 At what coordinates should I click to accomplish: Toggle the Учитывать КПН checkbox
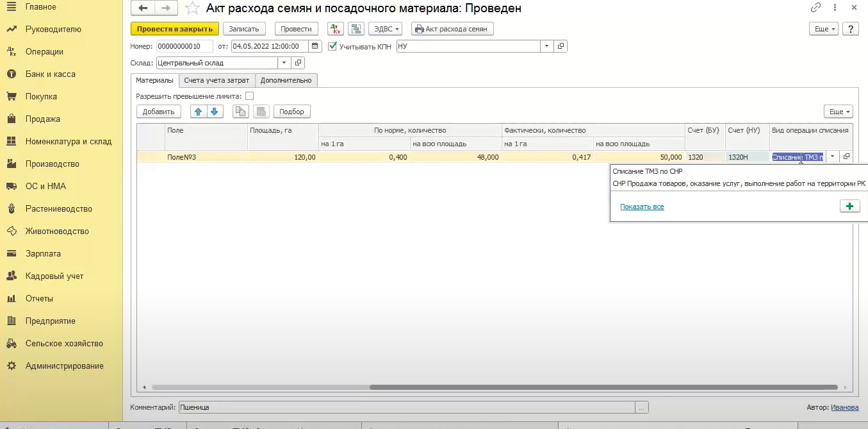click(332, 46)
